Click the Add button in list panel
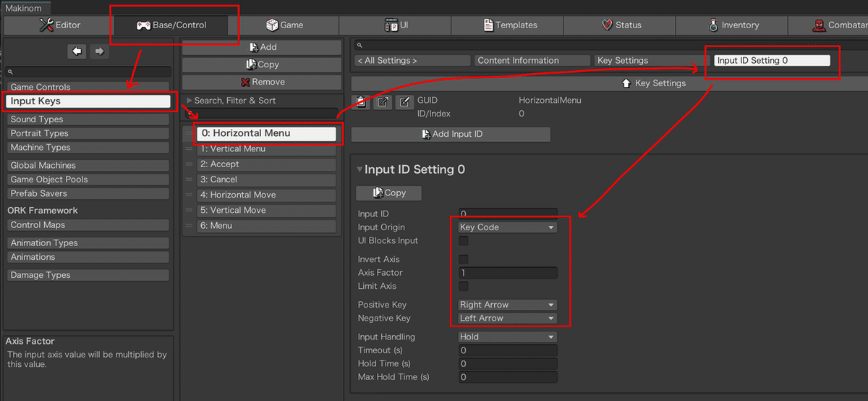 (x=262, y=47)
